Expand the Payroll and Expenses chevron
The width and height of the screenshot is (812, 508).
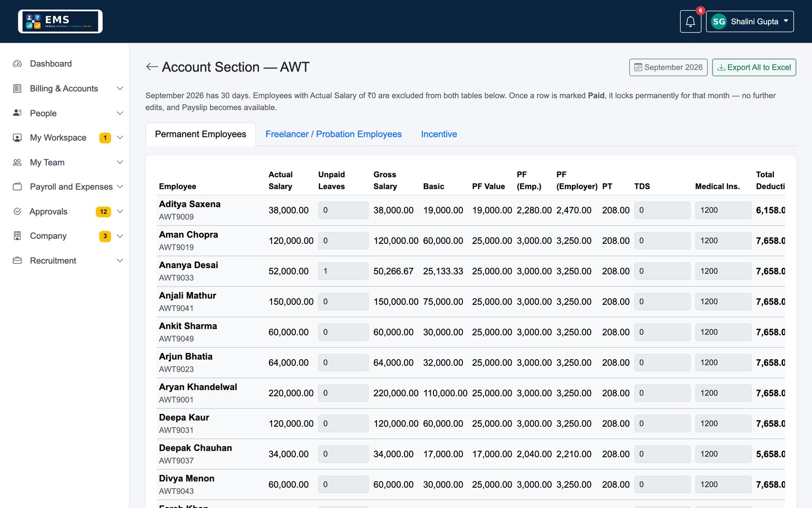[x=120, y=186]
